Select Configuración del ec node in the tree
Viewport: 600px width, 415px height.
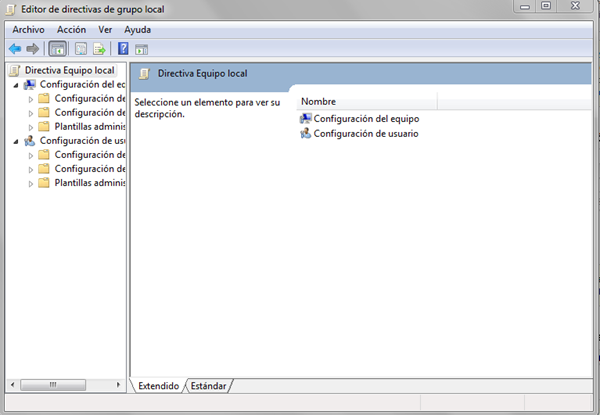[x=82, y=85]
